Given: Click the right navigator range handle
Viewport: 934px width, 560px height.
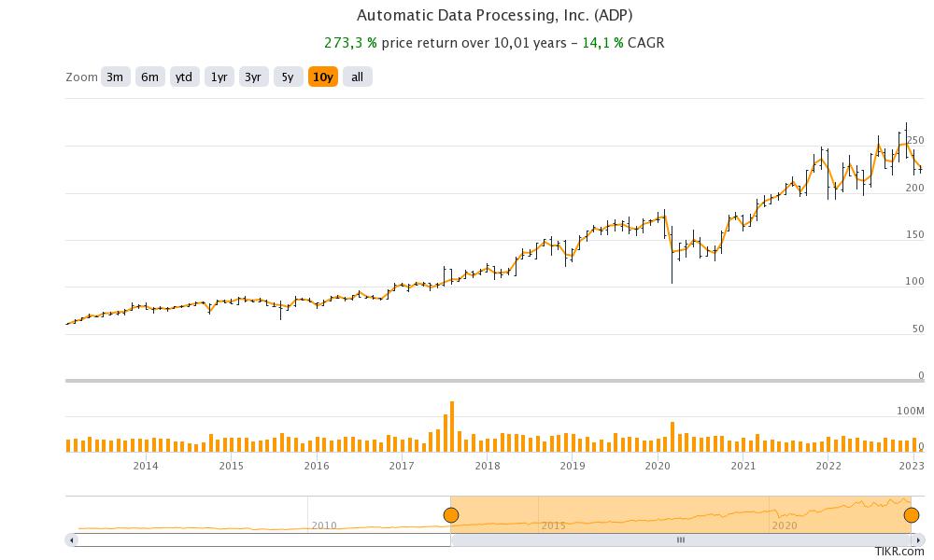Looking at the screenshot, I should pos(912,515).
